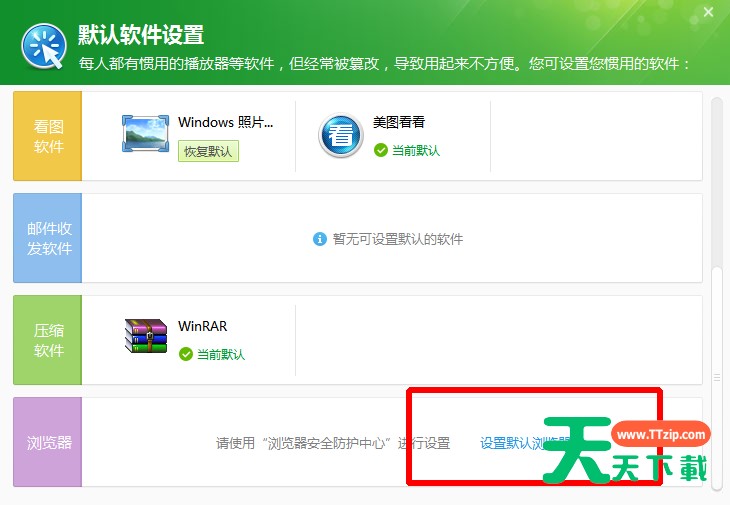730x505 pixels.
Task: Click the Windows photo viewer icon
Action: click(145, 133)
